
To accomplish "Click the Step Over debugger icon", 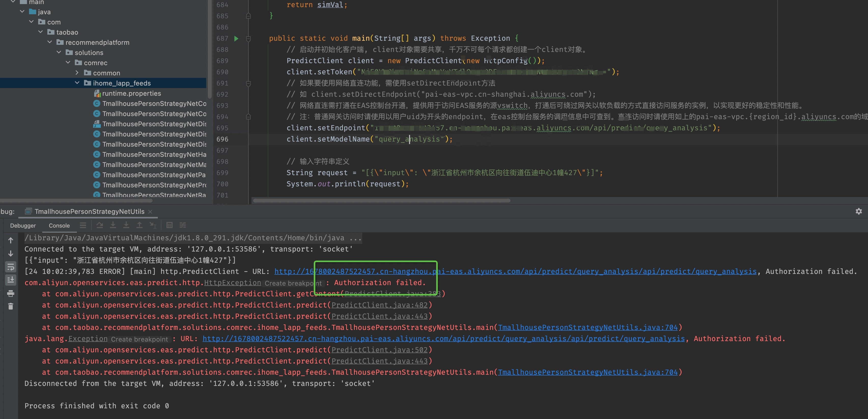I will coord(100,225).
